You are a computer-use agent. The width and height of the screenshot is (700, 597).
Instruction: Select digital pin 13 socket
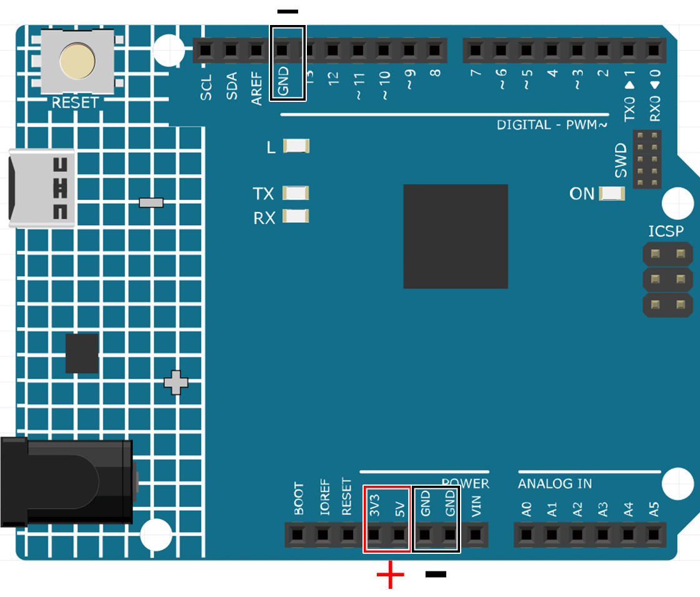(x=307, y=50)
